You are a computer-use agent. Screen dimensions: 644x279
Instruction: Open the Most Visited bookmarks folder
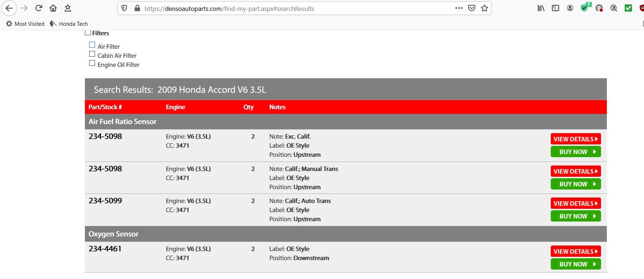[25, 24]
